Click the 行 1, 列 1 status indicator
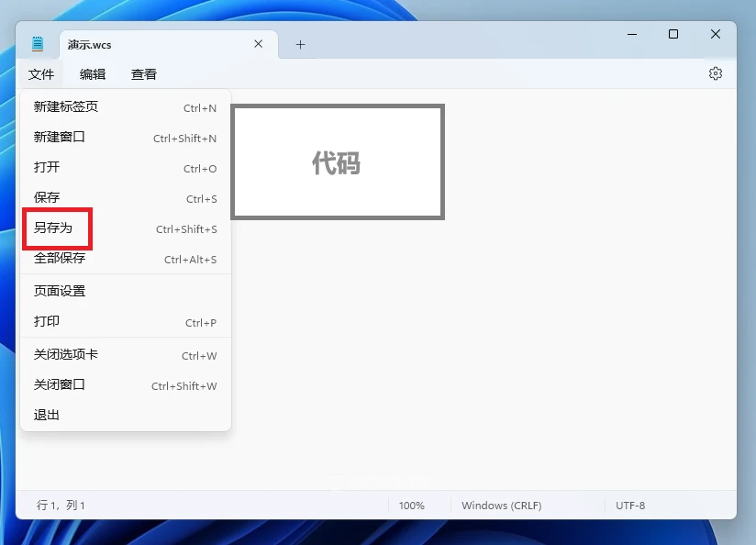756x545 pixels. coord(61,506)
